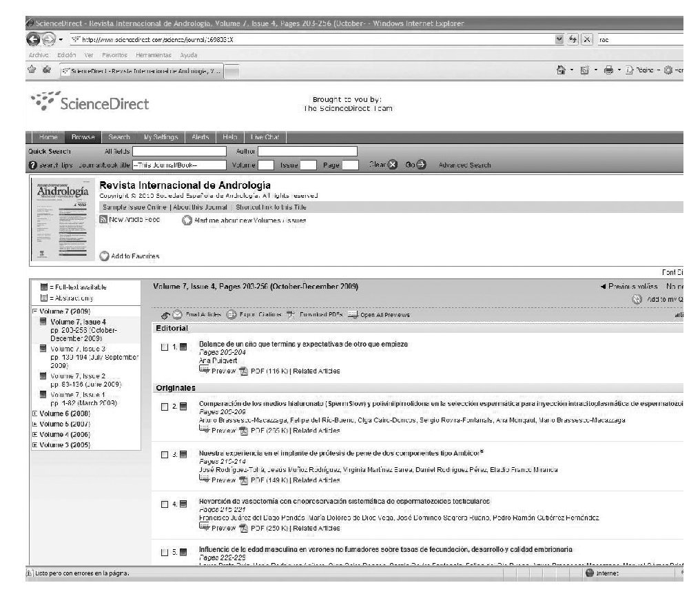Click the Download PDFs icon

(291, 315)
